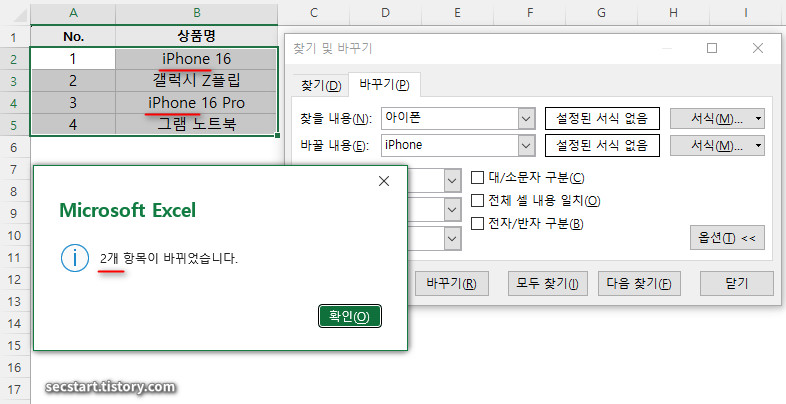
Task: Click cell A2 containing 1
Action: click(73, 59)
